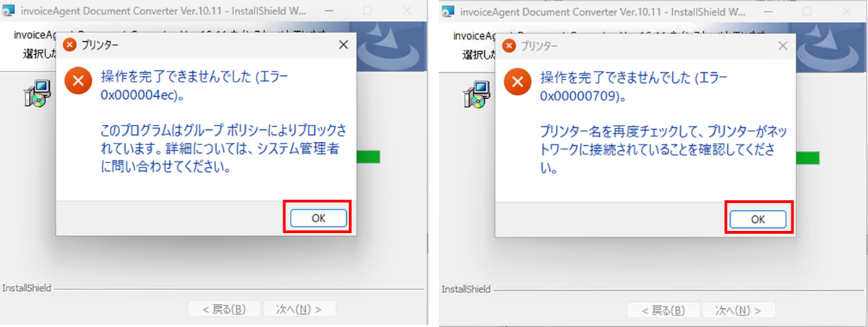Click OK in the error 0x000004ec dialog
This screenshot has width=868, height=327.
point(319,218)
